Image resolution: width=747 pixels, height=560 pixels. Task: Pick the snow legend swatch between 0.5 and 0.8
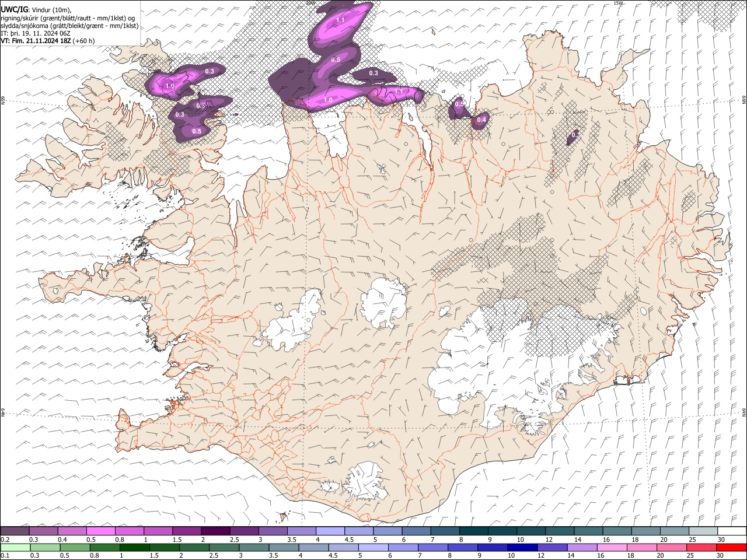pyautogui.click(x=100, y=531)
